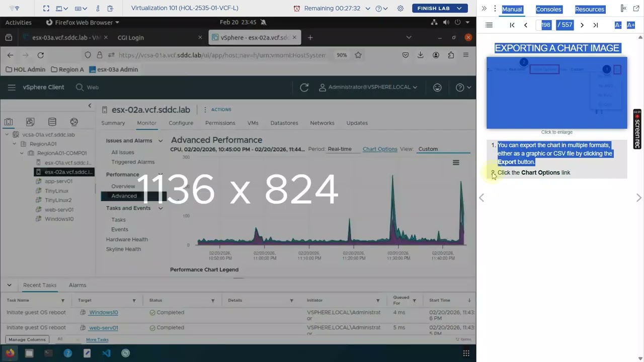
Task: Select the Hosts and Clusters inventory icon
Action: 9,122
